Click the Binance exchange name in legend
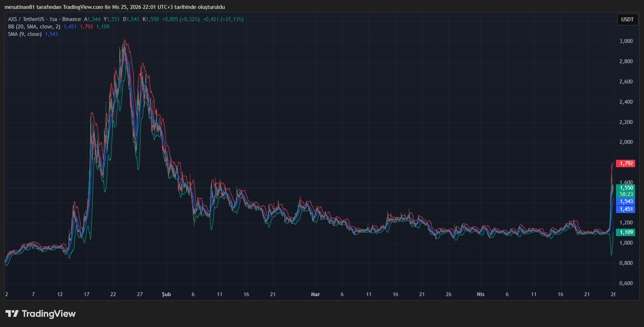The image size is (644, 327). tap(71, 19)
